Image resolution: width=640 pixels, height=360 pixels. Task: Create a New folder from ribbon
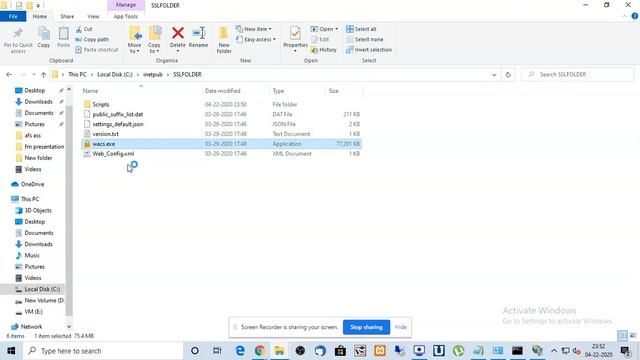(224, 40)
